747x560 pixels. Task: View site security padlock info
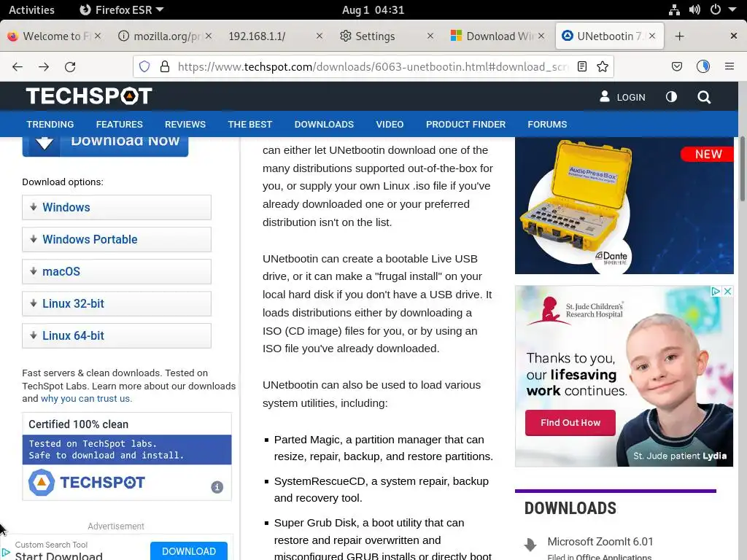click(165, 66)
